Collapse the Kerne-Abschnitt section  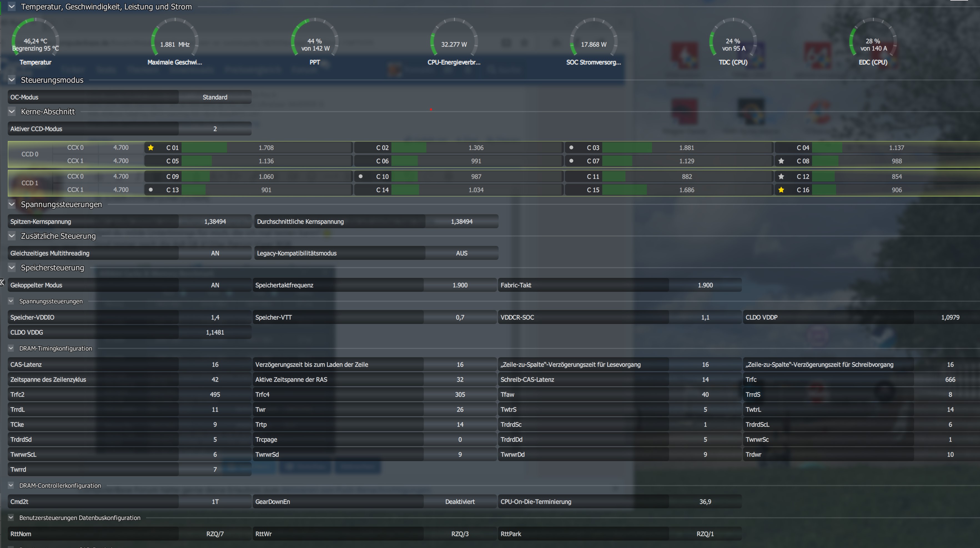[12, 111]
